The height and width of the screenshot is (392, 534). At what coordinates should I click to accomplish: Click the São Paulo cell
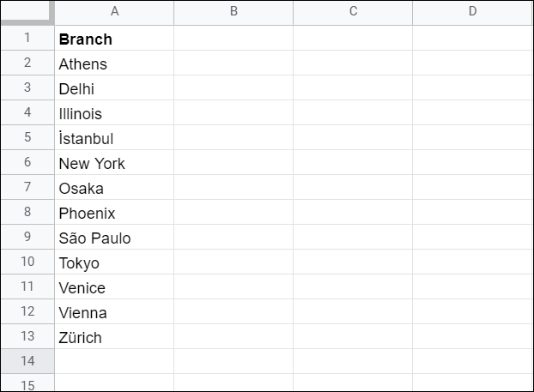[x=114, y=237]
